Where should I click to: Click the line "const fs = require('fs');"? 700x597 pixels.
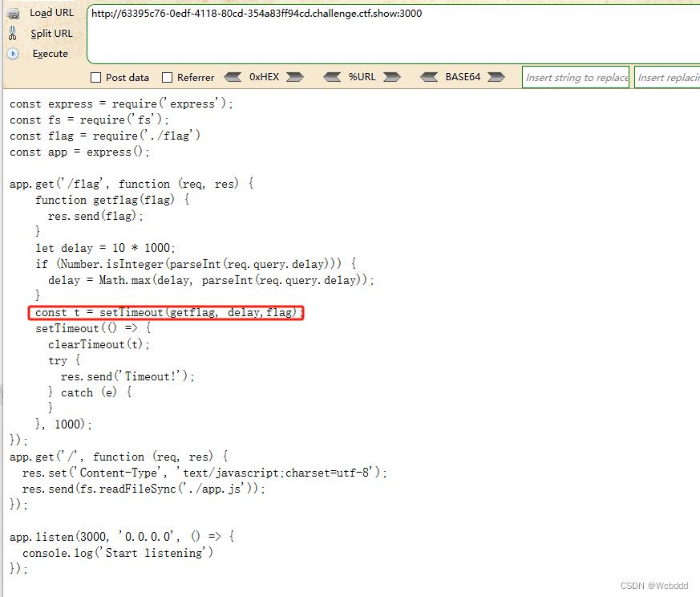89,120
